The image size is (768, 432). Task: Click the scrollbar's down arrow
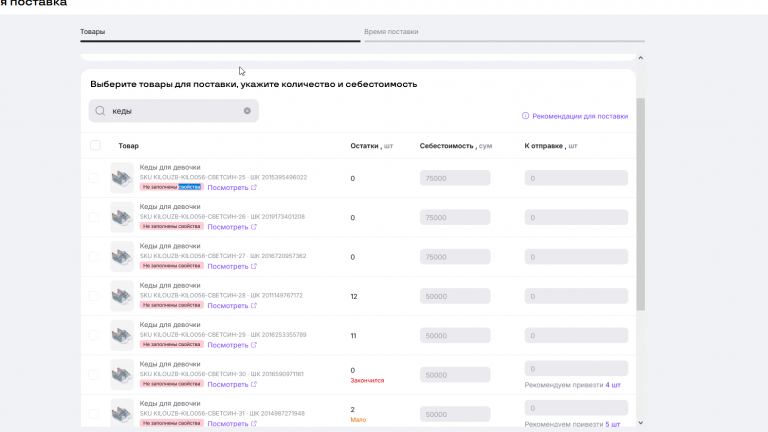pyautogui.click(x=640, y=423)
